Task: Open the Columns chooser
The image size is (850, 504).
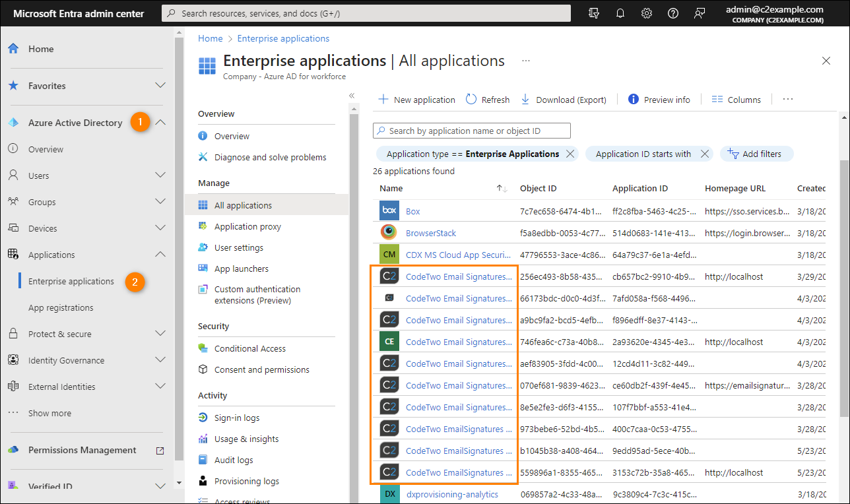Action: click(736, 100)
